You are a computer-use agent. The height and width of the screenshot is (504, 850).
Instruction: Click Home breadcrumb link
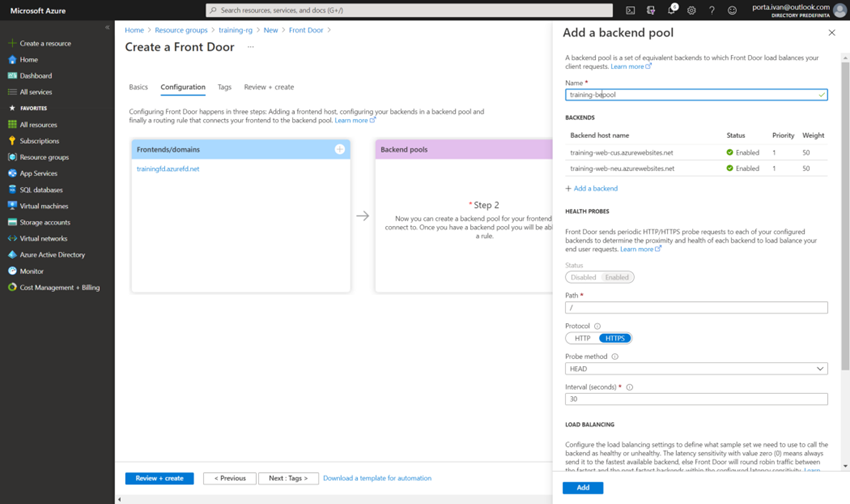pos(134,30)
